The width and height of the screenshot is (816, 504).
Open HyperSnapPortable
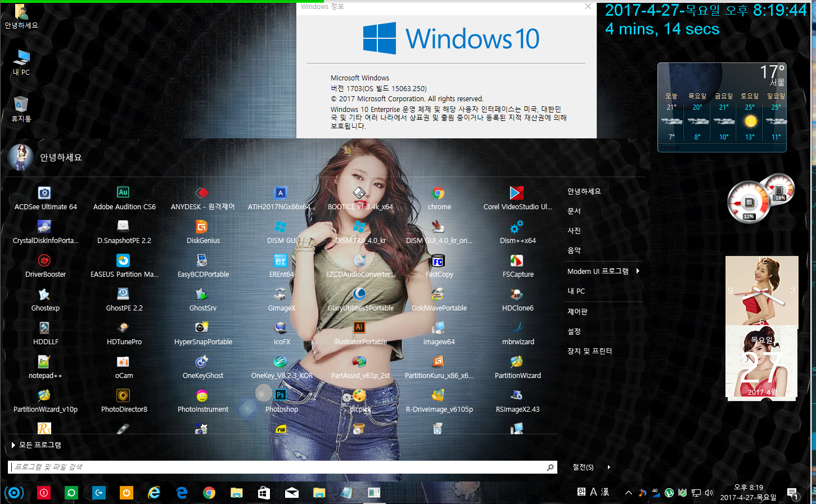coord(203,334)
